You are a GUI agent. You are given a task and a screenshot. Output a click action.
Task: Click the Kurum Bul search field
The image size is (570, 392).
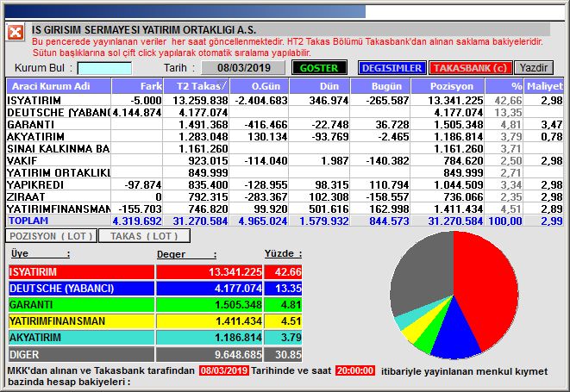[104, 68]
